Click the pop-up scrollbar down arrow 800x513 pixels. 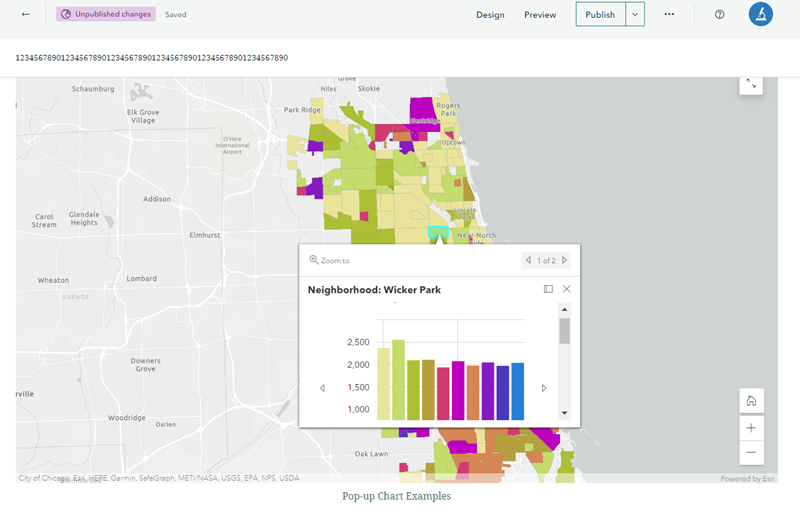564,412
